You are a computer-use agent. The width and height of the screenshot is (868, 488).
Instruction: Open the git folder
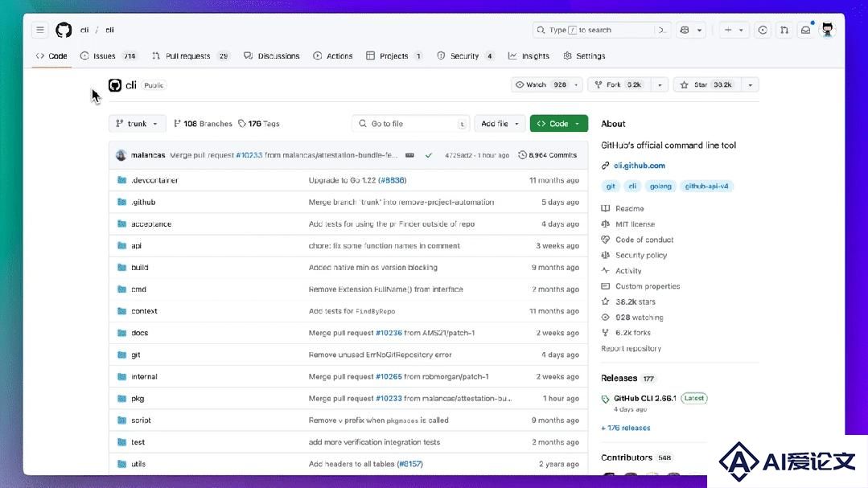[x=136, y=355]
